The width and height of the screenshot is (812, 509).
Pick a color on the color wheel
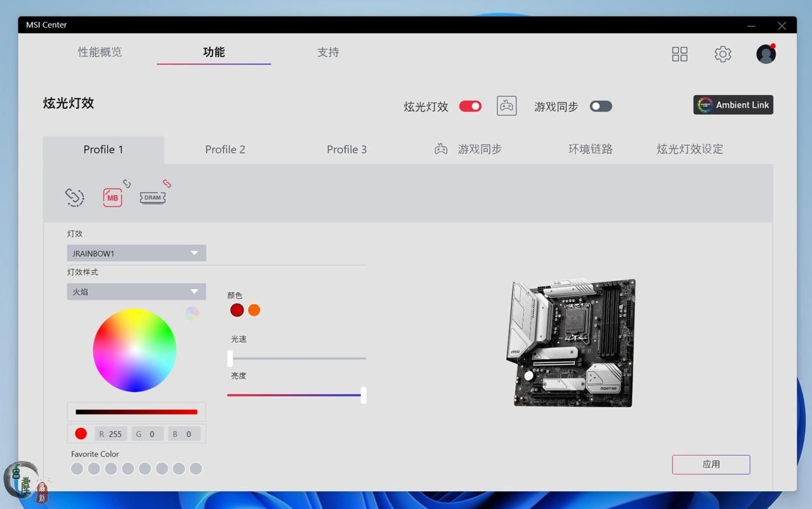coord(134,350)
